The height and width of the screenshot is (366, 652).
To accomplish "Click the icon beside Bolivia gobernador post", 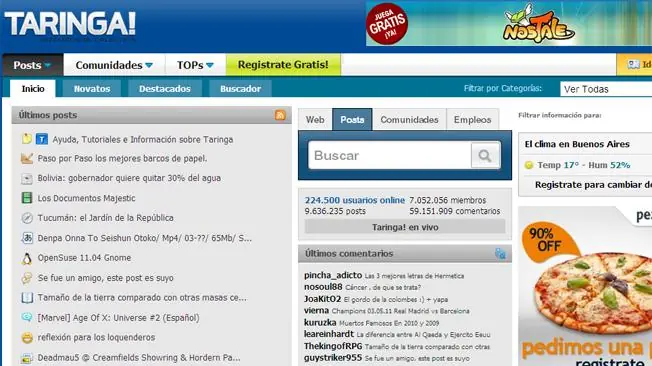I will pyautogui.click(x=27, y=178).
